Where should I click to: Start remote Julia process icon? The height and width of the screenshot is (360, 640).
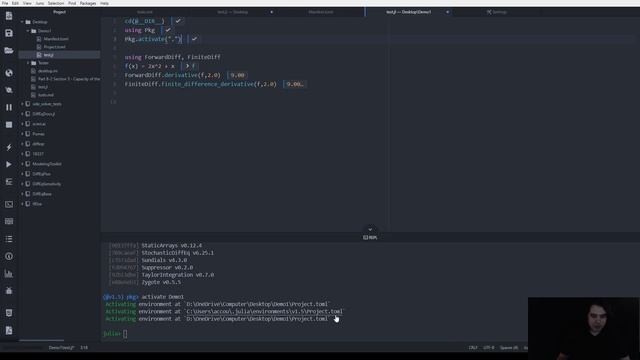tap(9, 90)
